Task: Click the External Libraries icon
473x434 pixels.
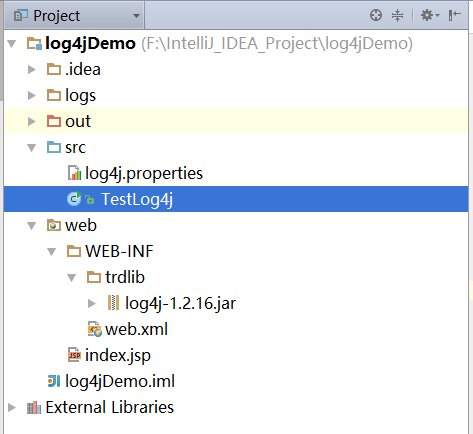Action: point(34,407)
